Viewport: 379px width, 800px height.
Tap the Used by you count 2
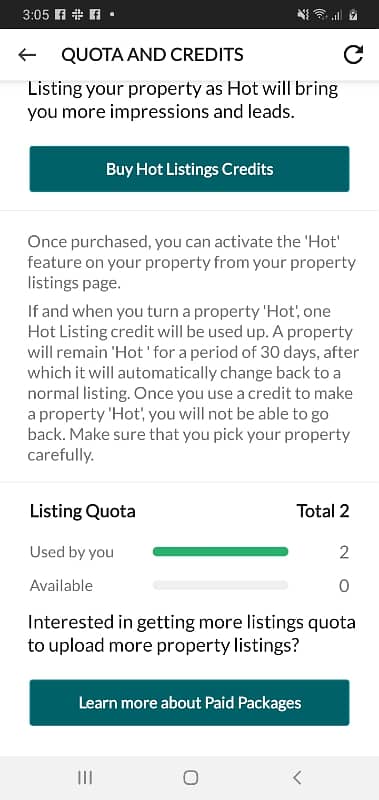coord(344,552)
